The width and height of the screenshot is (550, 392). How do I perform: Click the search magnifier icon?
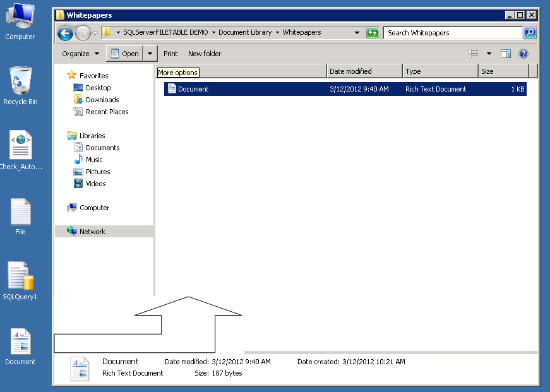pos(530,33)
